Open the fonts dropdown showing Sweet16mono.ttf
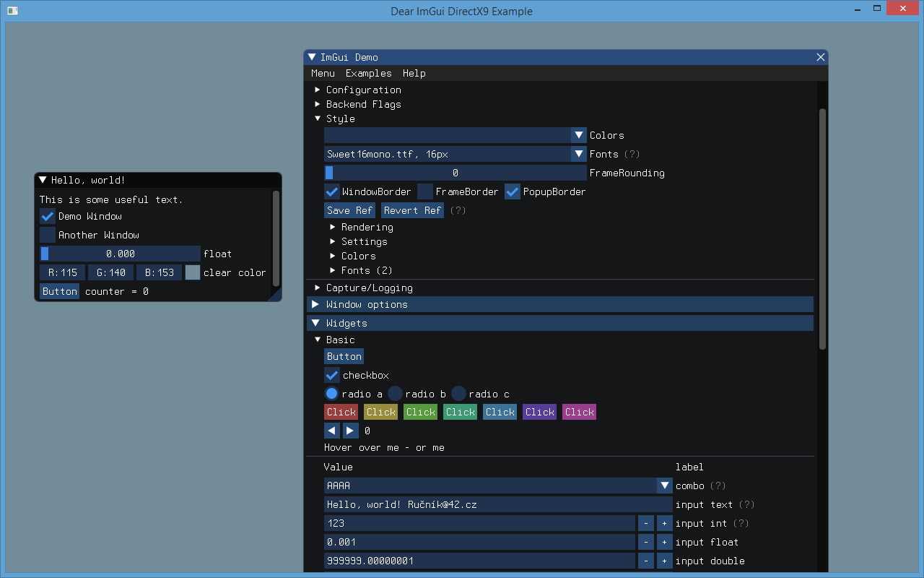The image size is (924, 578). (x=578, y=153)
